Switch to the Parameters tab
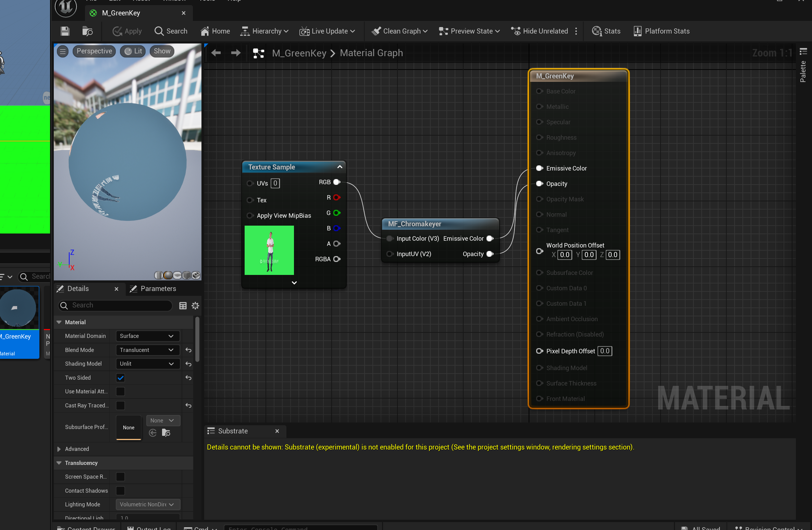 click(x=153, y=289)
